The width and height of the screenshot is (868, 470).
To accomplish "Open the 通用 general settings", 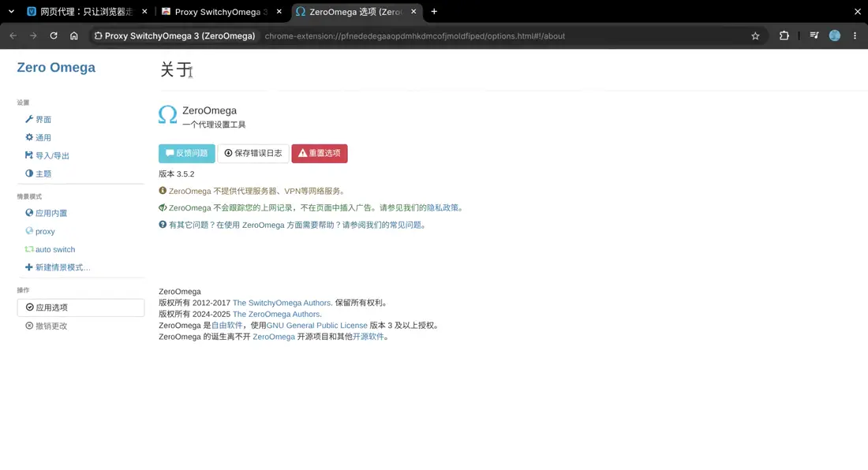I will click(38, 138).
